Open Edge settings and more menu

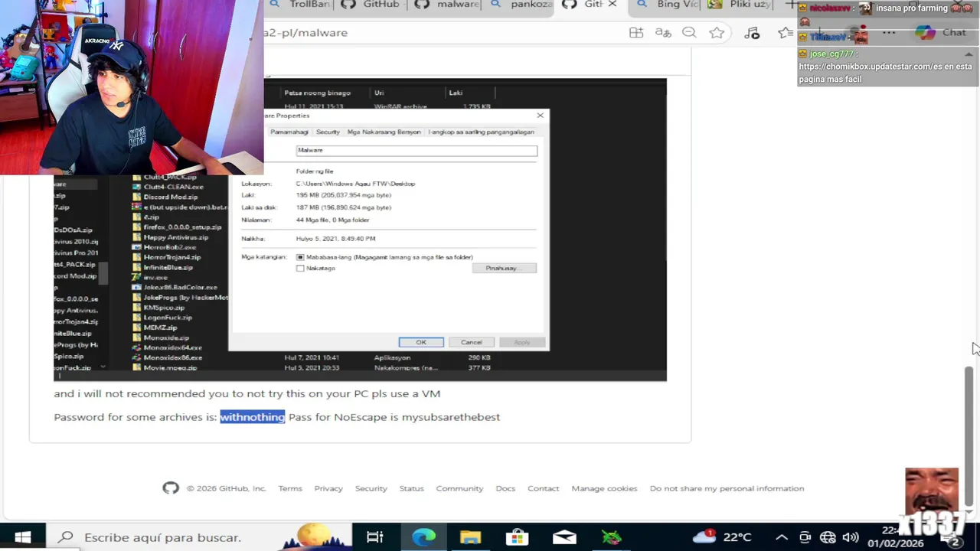(889, 32)
